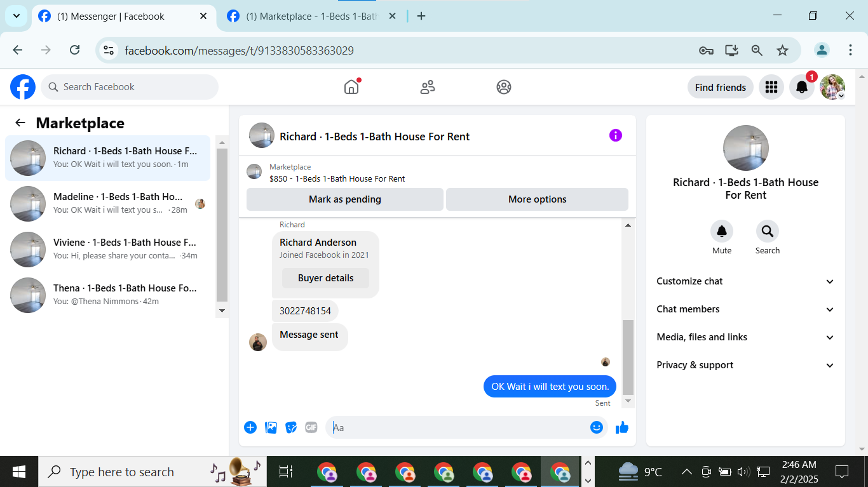Expand Chat members section
Image resolution: width=868 pixels, height=487 pixels.
click(x=745, y=309)
